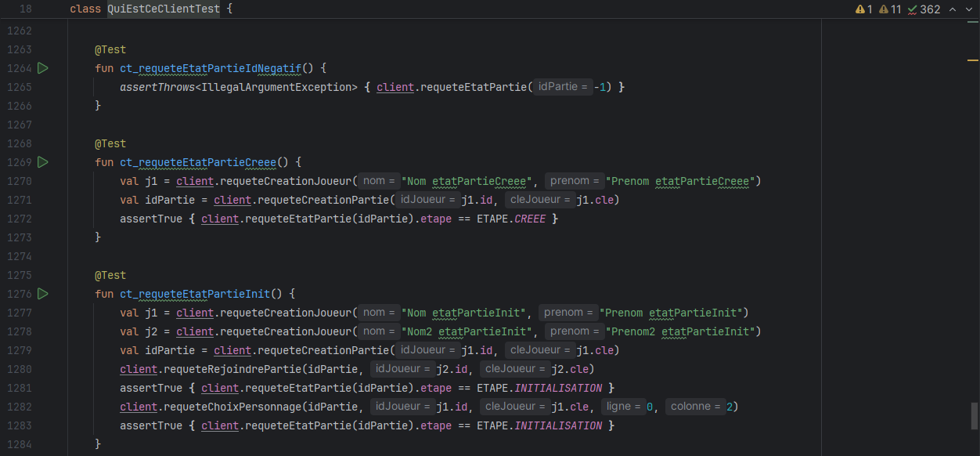
Task: Click line number 1272 in the gutter
Action: pyautogui.click(x=19, y=219)
